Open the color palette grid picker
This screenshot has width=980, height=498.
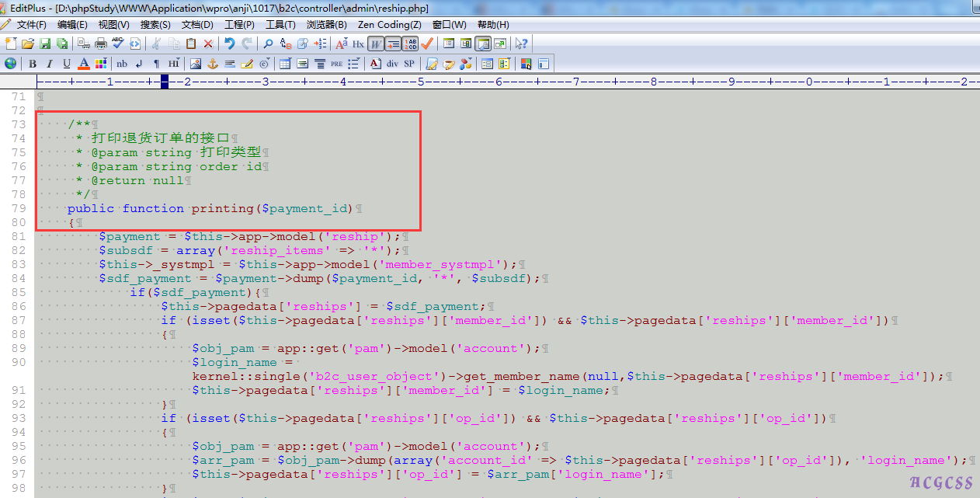[100, 64]
